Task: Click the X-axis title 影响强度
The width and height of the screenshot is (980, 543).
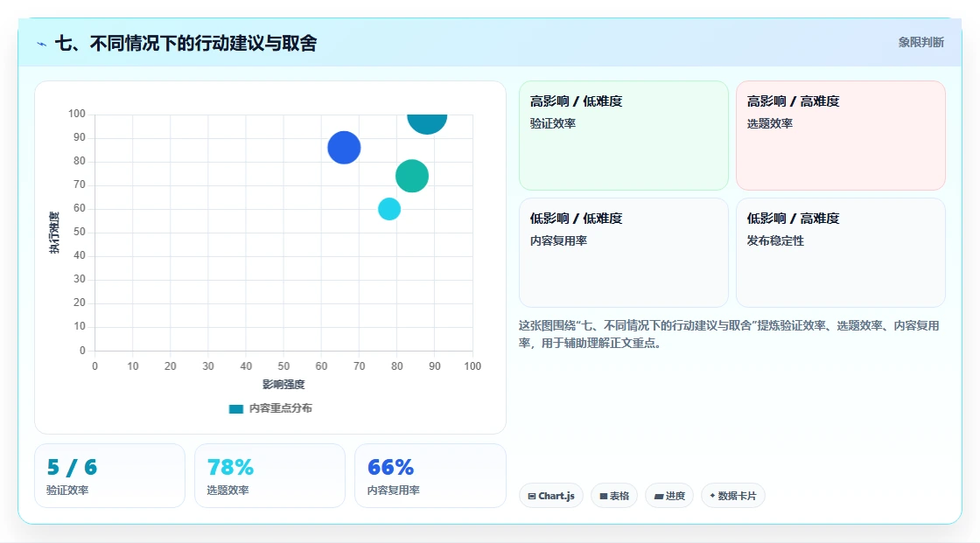Action: coord(283,384)
